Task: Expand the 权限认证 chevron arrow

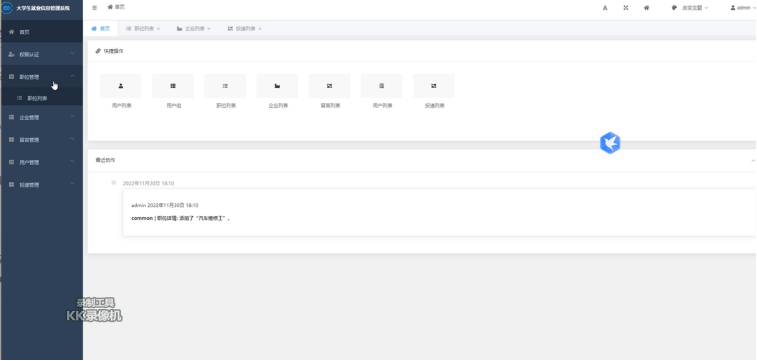Action: tap(72, 53)
